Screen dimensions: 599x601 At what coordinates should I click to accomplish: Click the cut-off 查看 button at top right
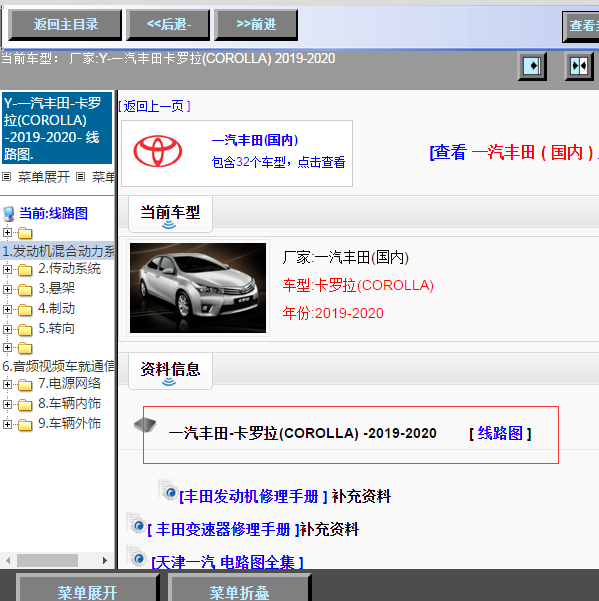[x=581, y=26]
